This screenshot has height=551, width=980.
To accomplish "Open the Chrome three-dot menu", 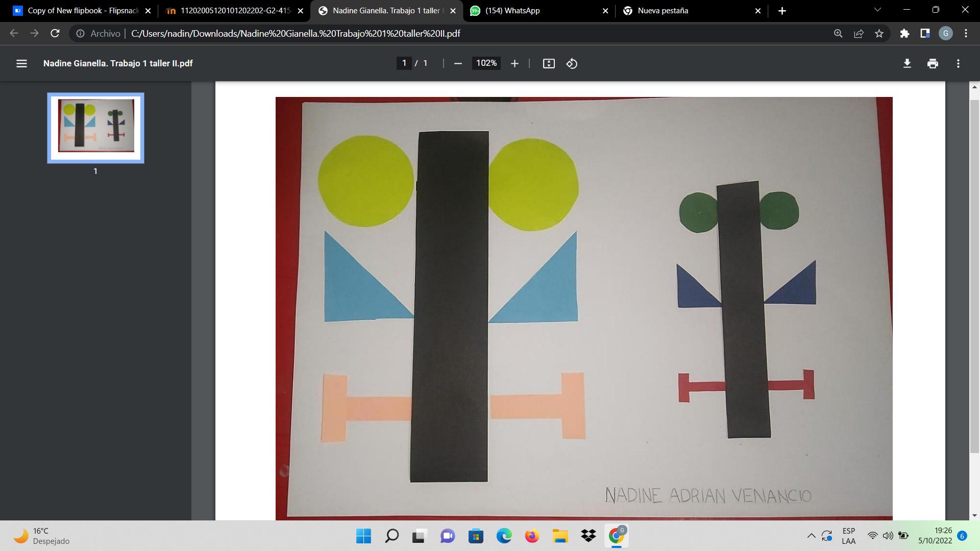I will click(966, 33).
